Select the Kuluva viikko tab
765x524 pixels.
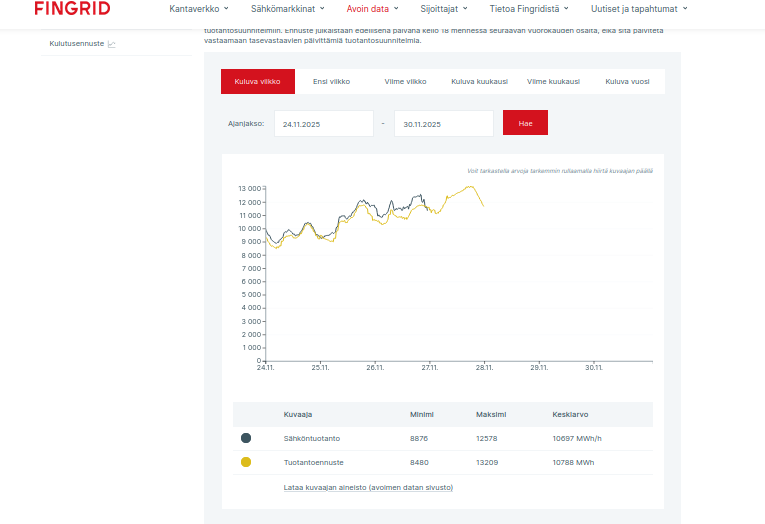257,82
